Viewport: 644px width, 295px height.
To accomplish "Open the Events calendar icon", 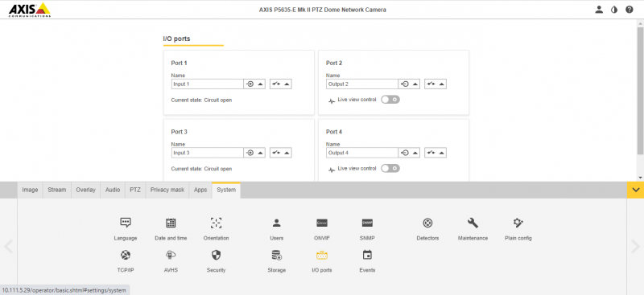I will [367, 255].
